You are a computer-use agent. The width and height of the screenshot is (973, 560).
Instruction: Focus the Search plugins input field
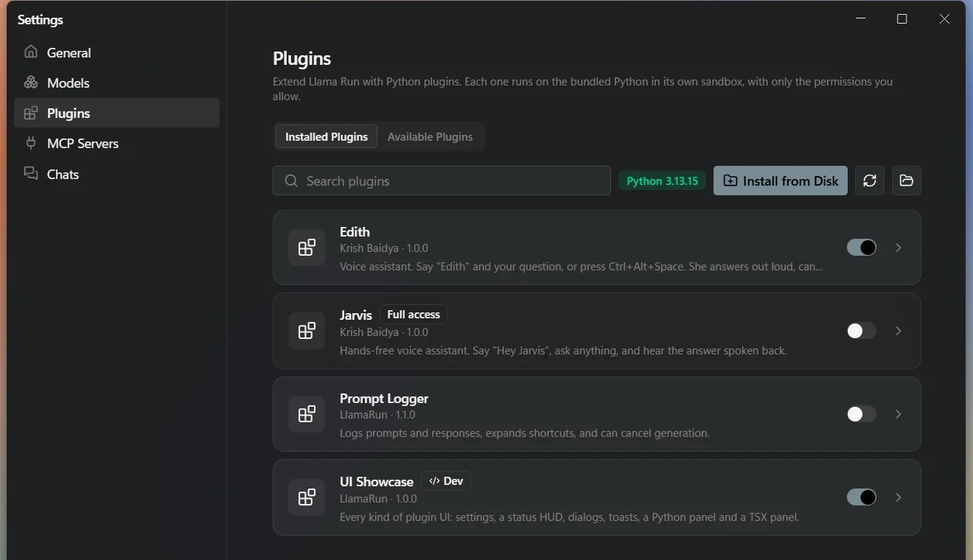[442, 181]
